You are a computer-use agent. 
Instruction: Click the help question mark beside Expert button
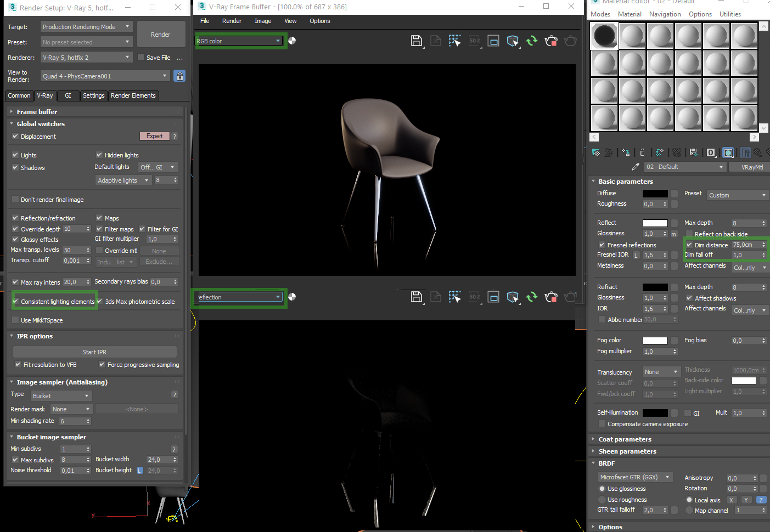point(175,136)
